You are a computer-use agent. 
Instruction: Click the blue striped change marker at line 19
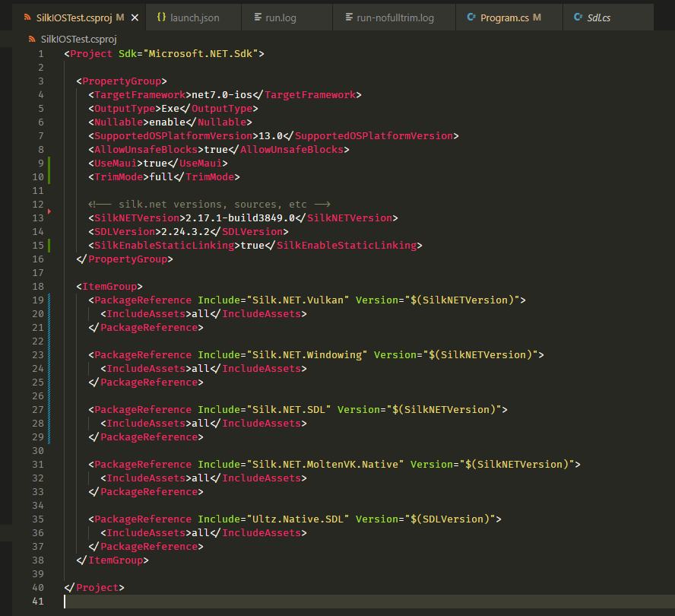(49, 300)
